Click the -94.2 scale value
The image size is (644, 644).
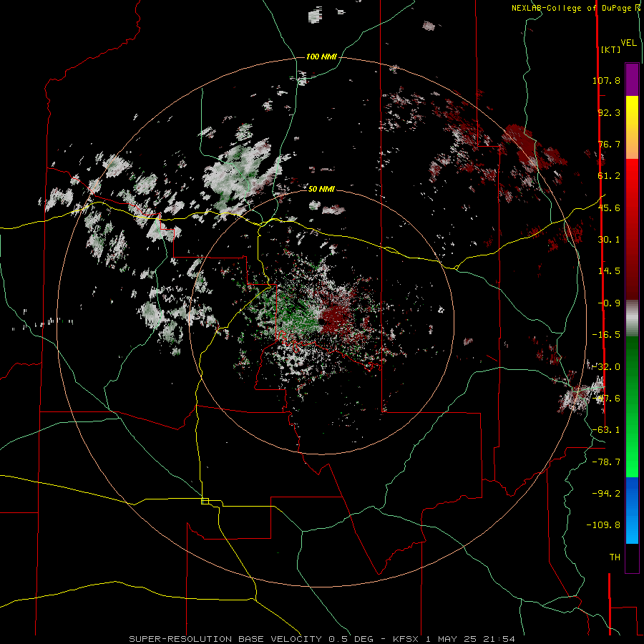point(606,493)
